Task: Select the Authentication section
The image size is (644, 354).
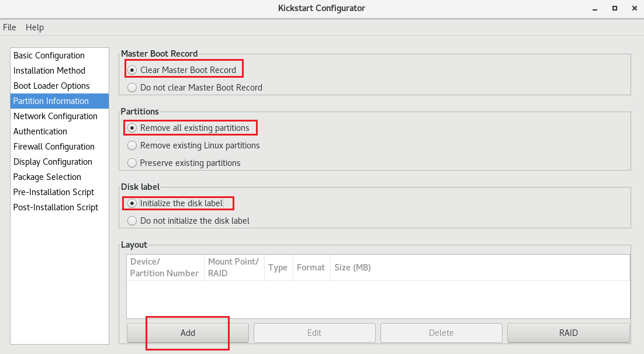Action: [40, 131]
